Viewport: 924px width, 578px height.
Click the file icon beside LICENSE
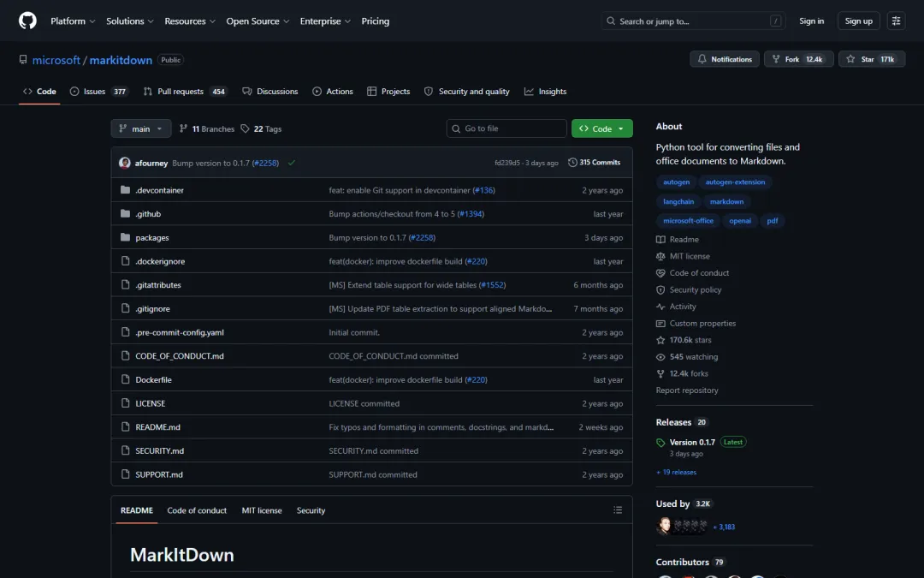(x=125, y=402)
